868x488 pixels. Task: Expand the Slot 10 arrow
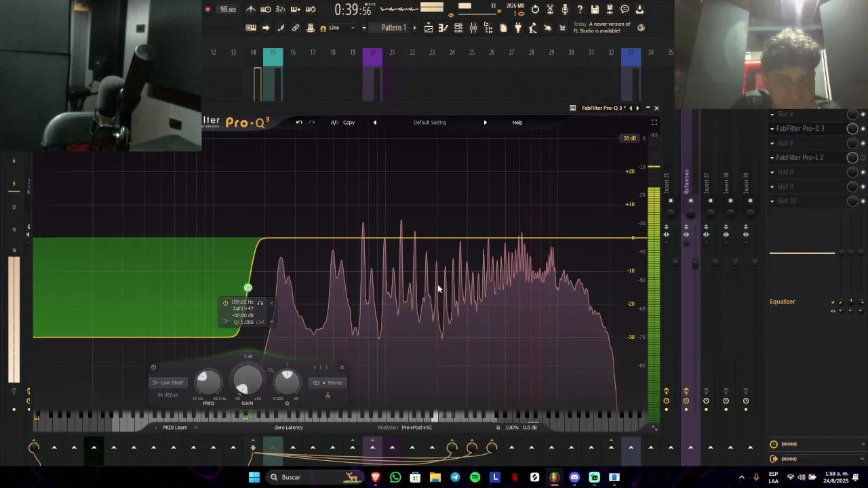click(x=772, y=201)
